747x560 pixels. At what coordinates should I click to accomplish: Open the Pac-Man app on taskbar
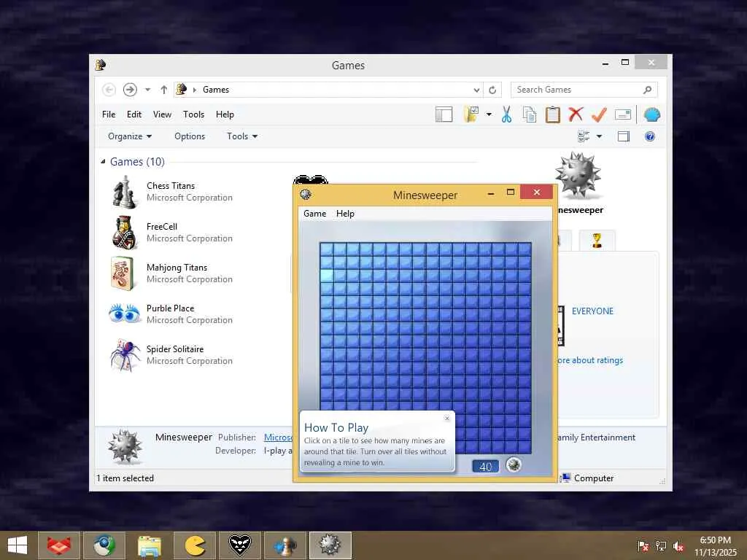(195, 545)
